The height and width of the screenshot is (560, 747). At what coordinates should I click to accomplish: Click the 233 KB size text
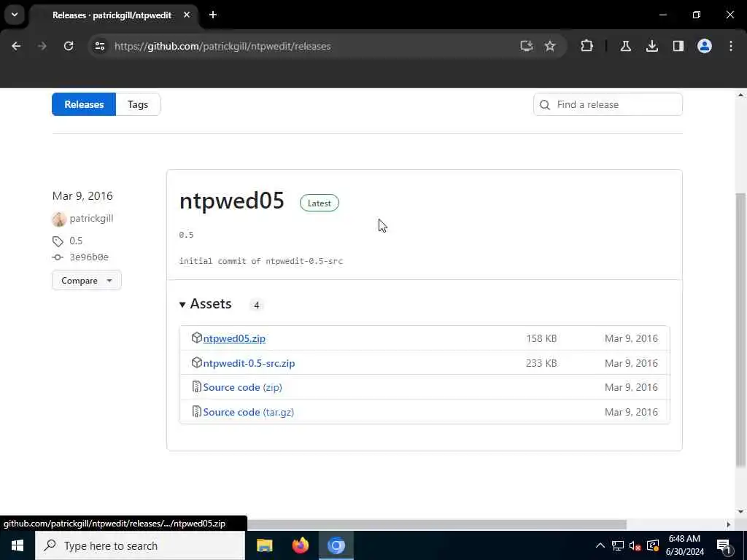(x=541, y=363)
